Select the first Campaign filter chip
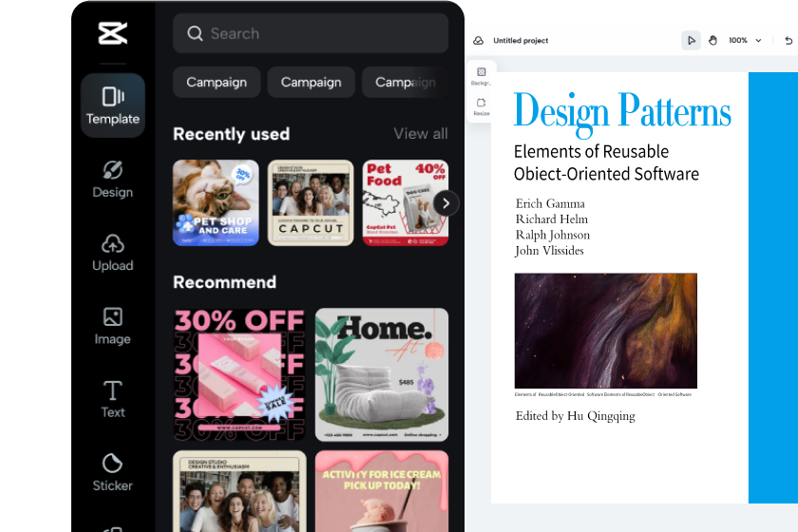 217,82
